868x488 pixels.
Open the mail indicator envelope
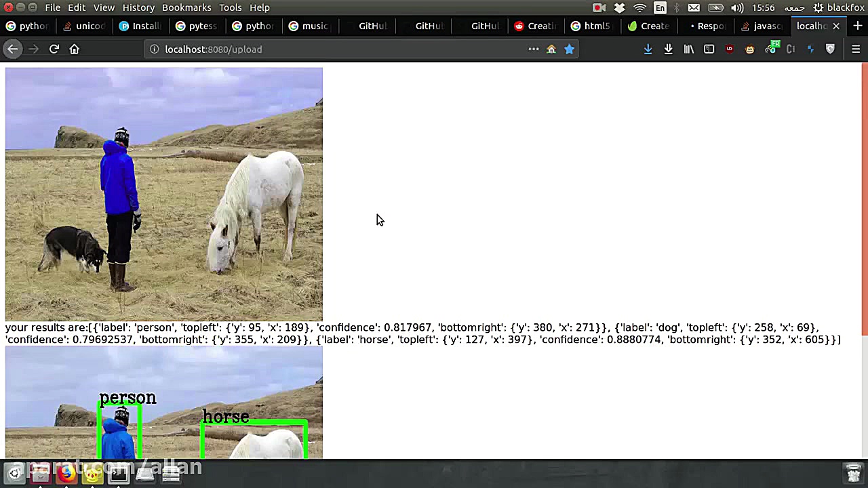[694, 7]
